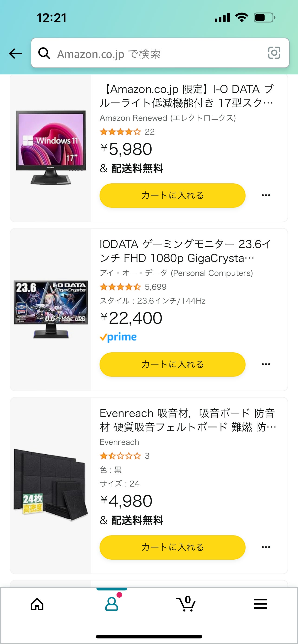The height and width of the screenshot is (644, 298).
Task: Add 17-inch I-O DATA monitor to cart
Action: click(x=172, y=195)
